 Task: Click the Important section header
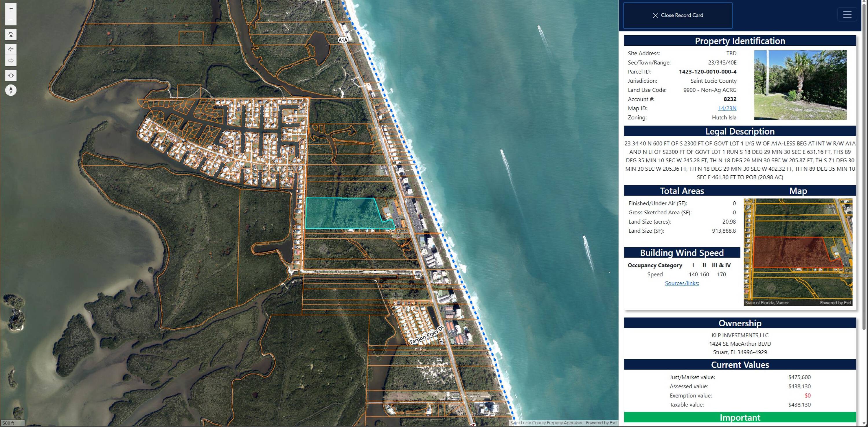740,417
